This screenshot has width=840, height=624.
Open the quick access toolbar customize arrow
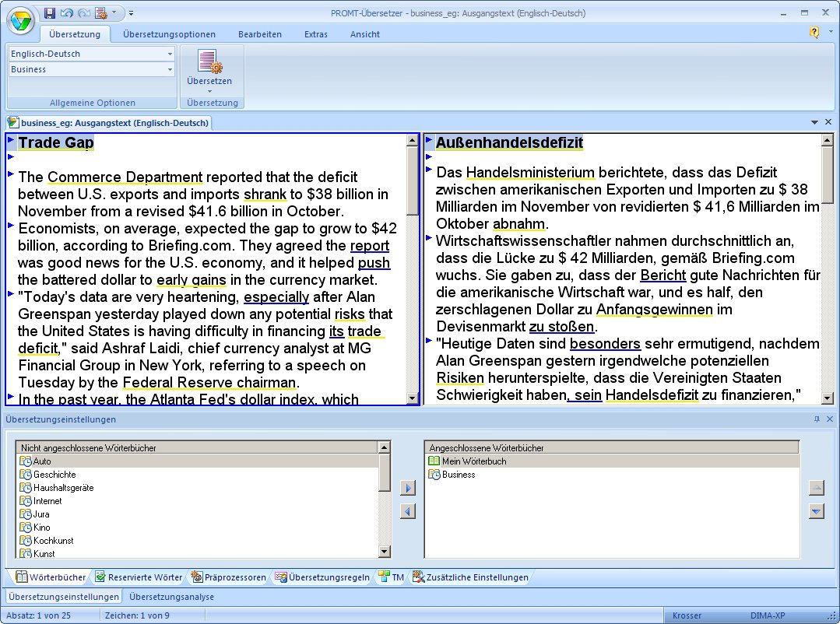pos(132,13)
